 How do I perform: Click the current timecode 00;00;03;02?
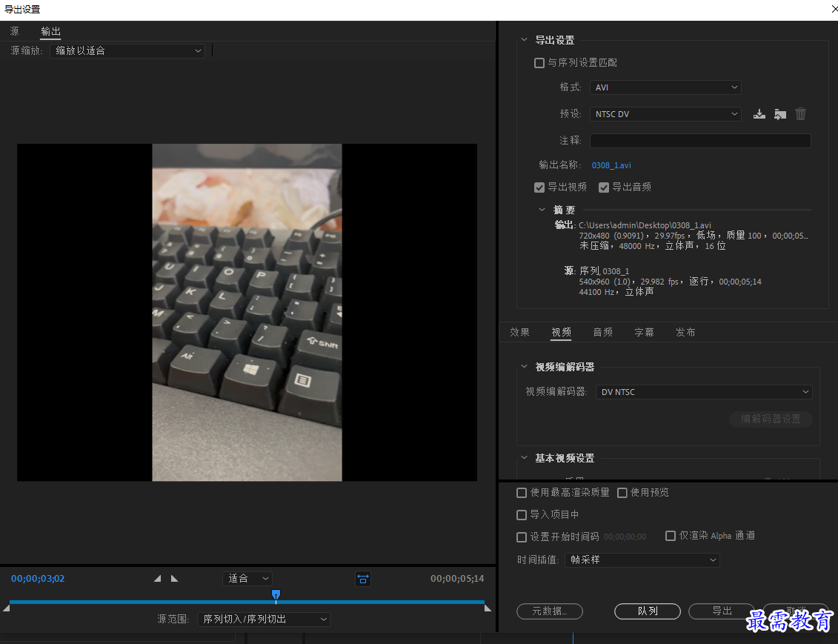[x=37, y=578]
